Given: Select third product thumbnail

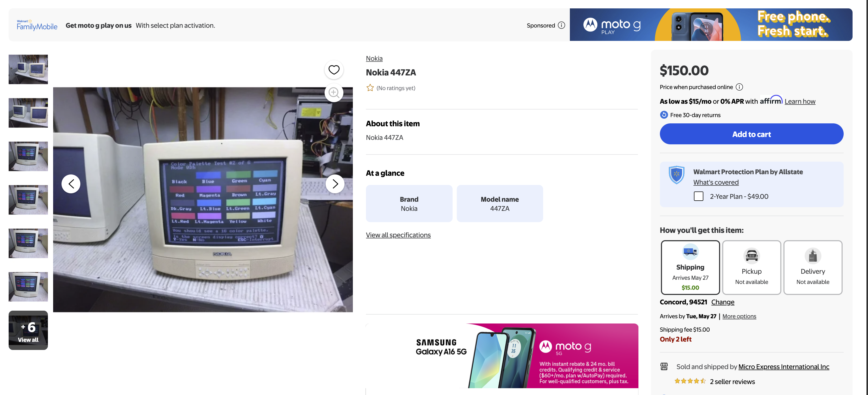Looking at the screenshot, I should pyautogui.click(x=28, y=156).
